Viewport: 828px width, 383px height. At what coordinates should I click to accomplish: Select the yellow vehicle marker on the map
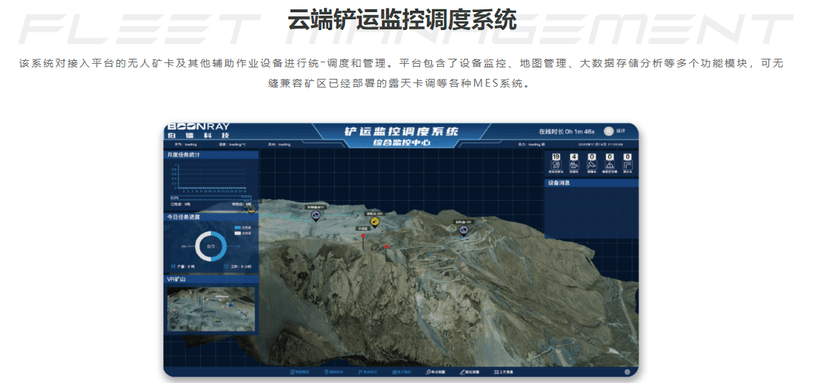[x=374, y=222]
